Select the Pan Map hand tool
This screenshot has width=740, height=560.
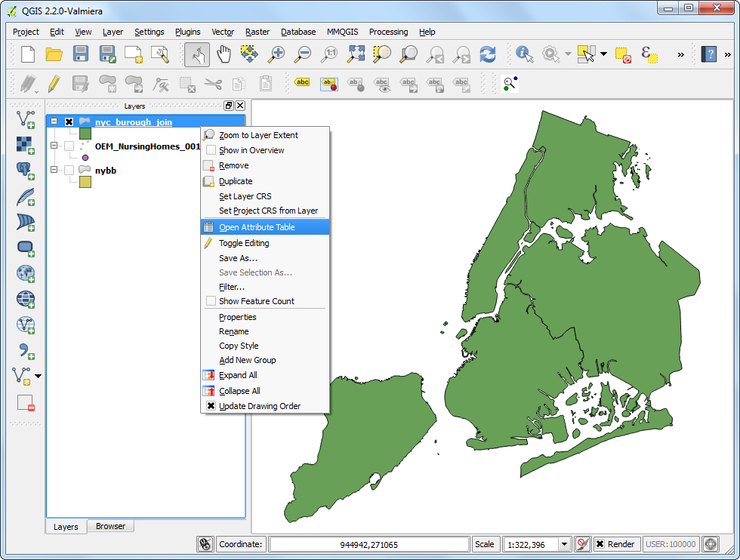pos(224,54)
